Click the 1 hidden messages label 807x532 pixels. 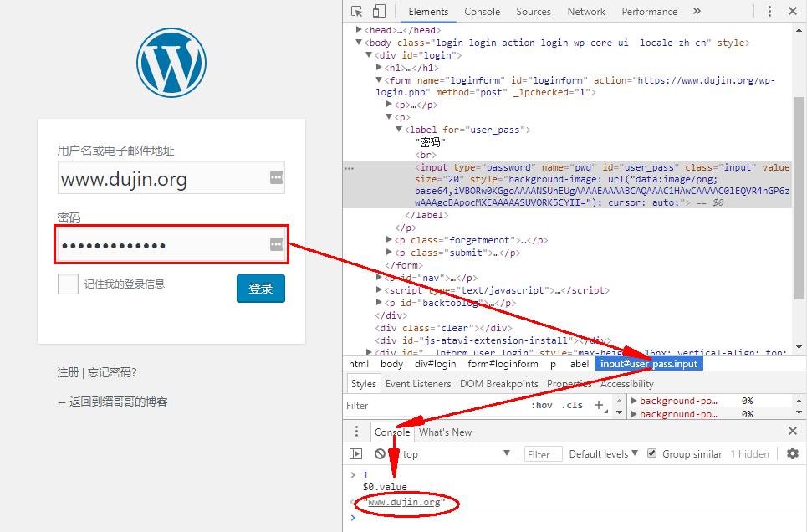[x=749, y=453]
